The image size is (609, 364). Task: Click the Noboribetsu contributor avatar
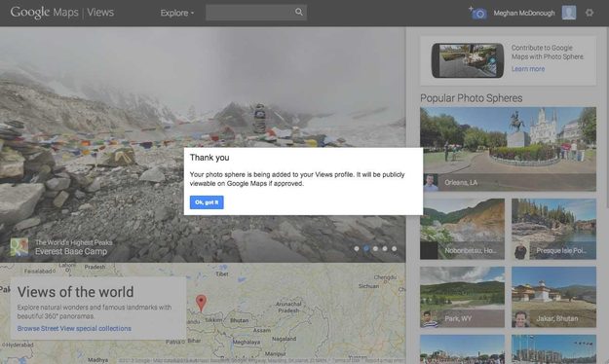tap(429, 251)
